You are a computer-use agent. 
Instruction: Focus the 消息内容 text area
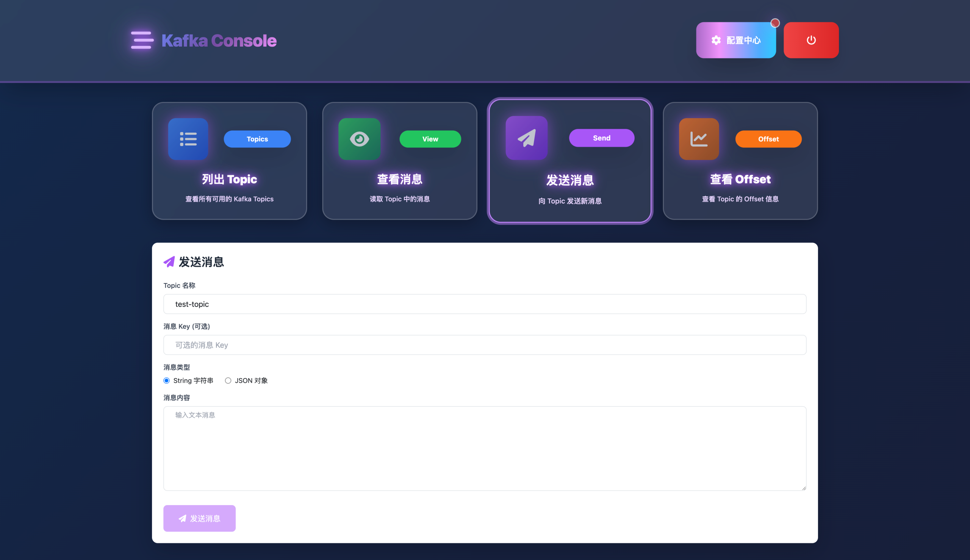(x=485, y=449)
